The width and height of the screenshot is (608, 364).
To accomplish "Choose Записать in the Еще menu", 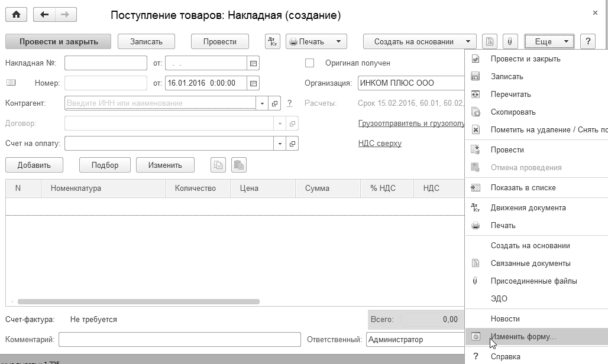I will [x=536, y=77].
